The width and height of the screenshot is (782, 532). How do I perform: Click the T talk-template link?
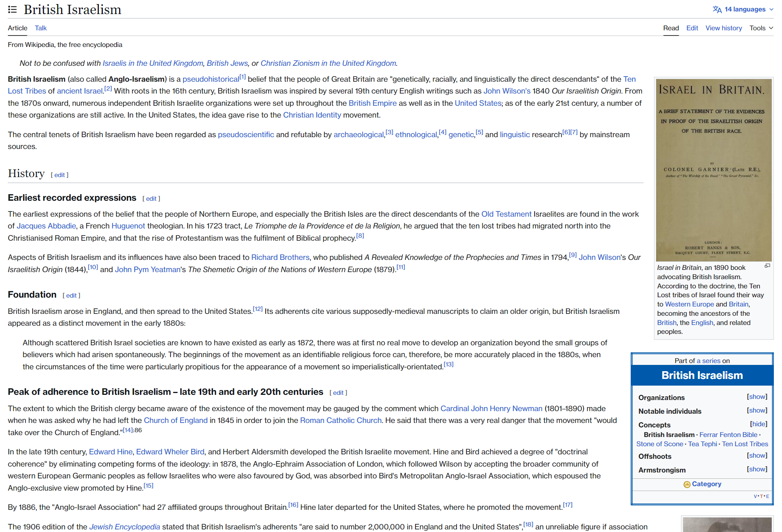(x=761, y=497)
